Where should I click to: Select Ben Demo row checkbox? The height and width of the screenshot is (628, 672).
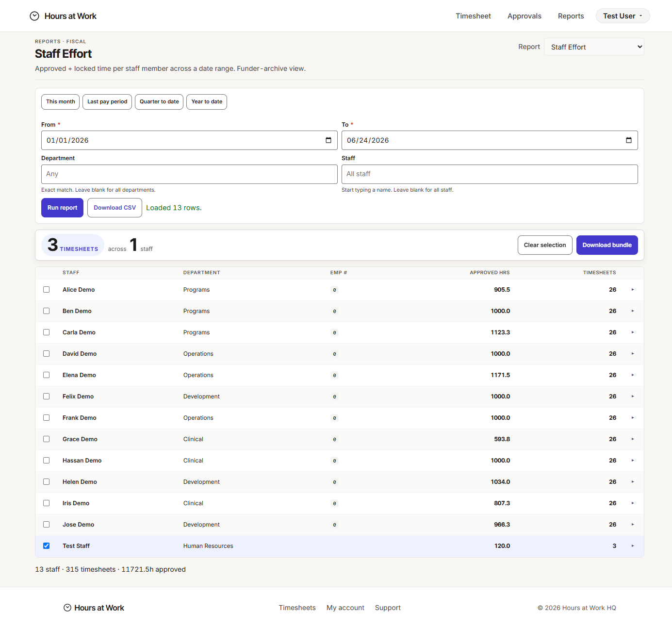(x=47, y=311)
